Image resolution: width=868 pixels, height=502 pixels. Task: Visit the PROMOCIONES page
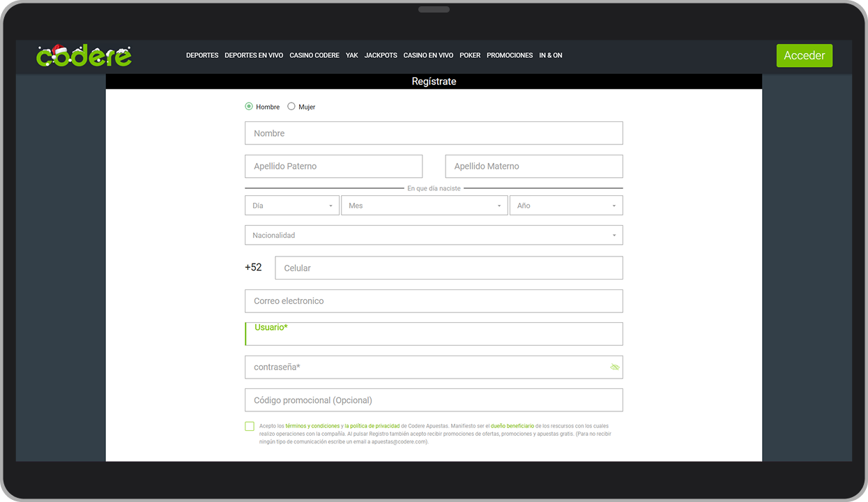[510, 55]
